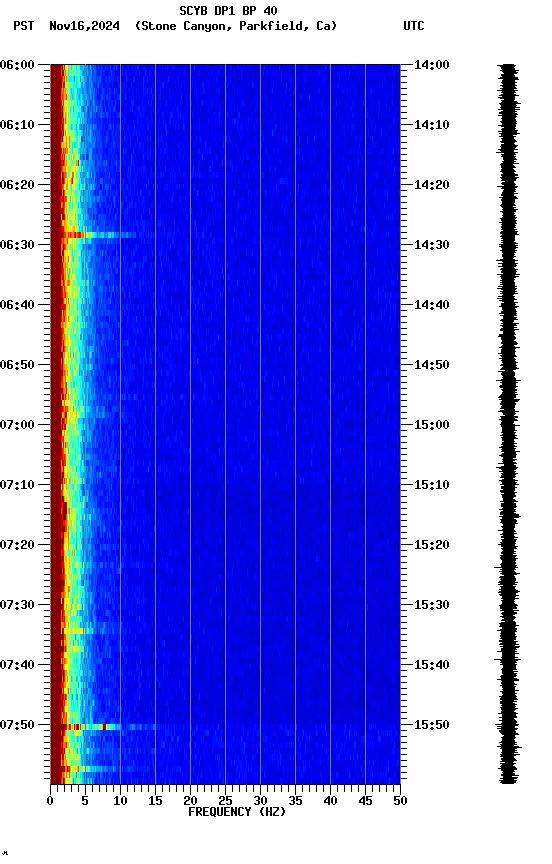Click the seismogram waveform trace beside the spectrogram
This screenshot has height=864, width=552.
[508, 424]
